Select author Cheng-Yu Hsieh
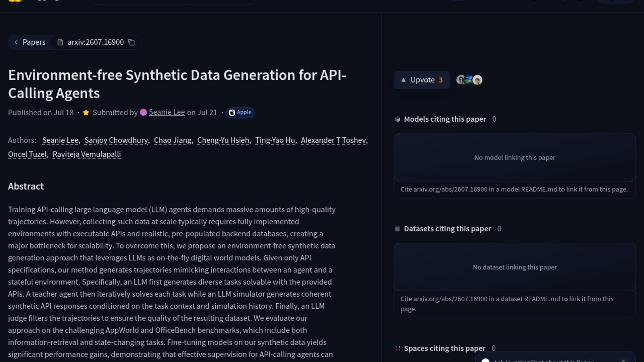 click(223, 140)
